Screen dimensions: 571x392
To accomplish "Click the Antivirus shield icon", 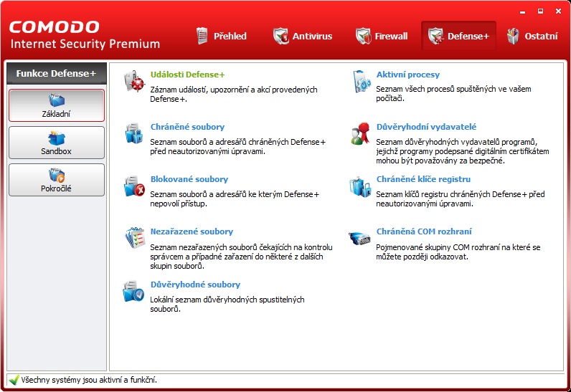I will click(280, 36).
